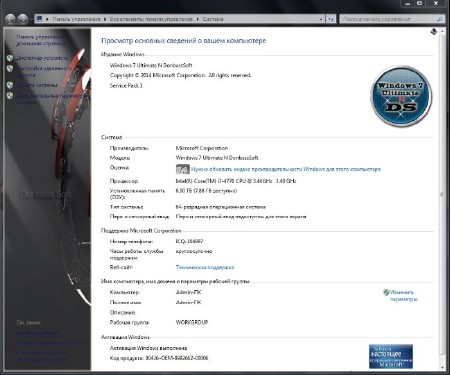
Task: Select the Intel Core i7-4770 processor text
Action: 236,181
